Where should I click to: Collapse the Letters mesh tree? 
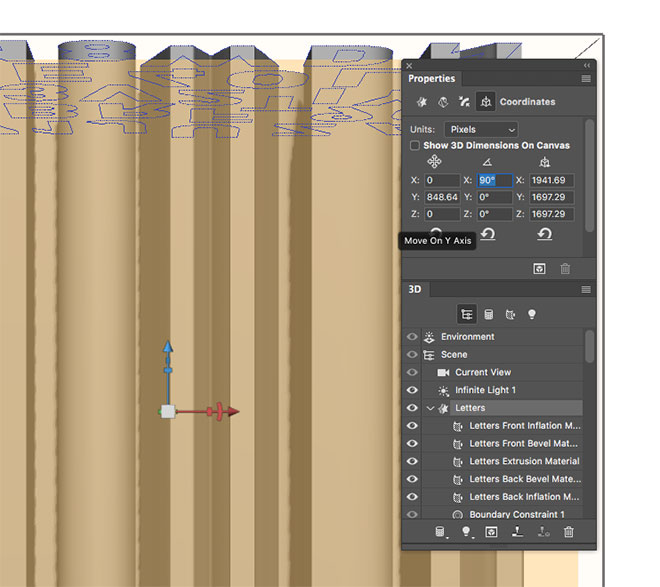pyautogui.click(x=431, y=408)
